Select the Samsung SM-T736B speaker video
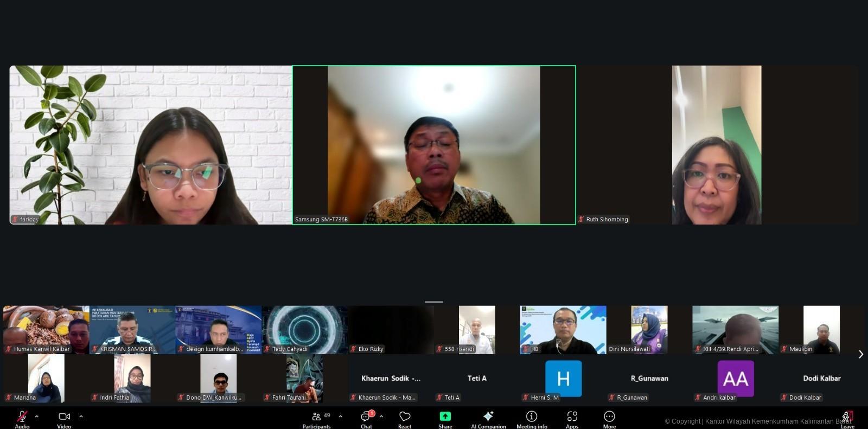868x429 pixels. [434, 145]
